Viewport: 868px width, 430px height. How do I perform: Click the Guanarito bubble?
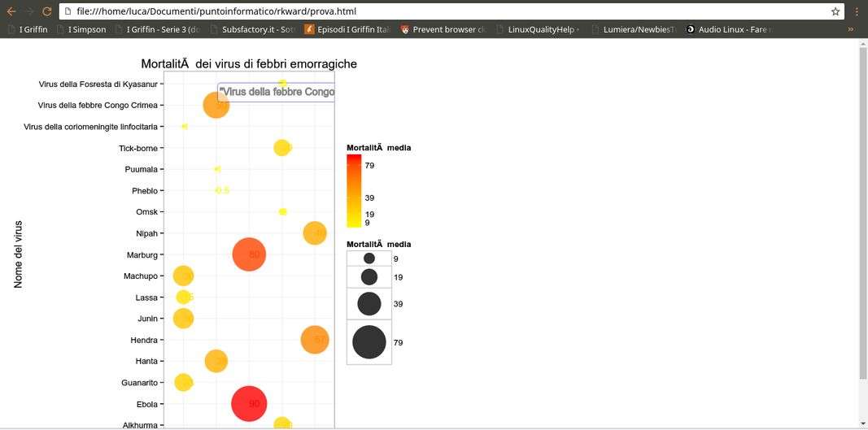click(183, 382)
